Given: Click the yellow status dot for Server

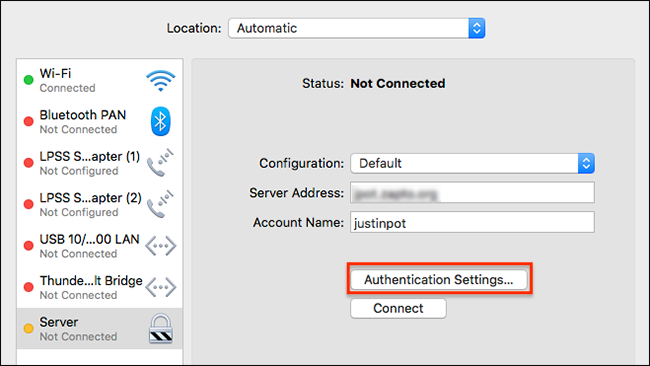Looking at the screenshot, I should click(29, 329).
